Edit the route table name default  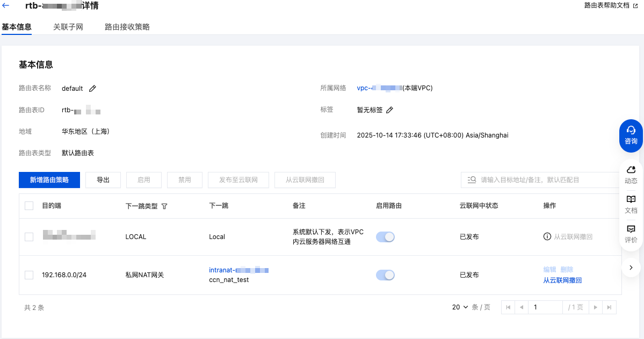92,89
